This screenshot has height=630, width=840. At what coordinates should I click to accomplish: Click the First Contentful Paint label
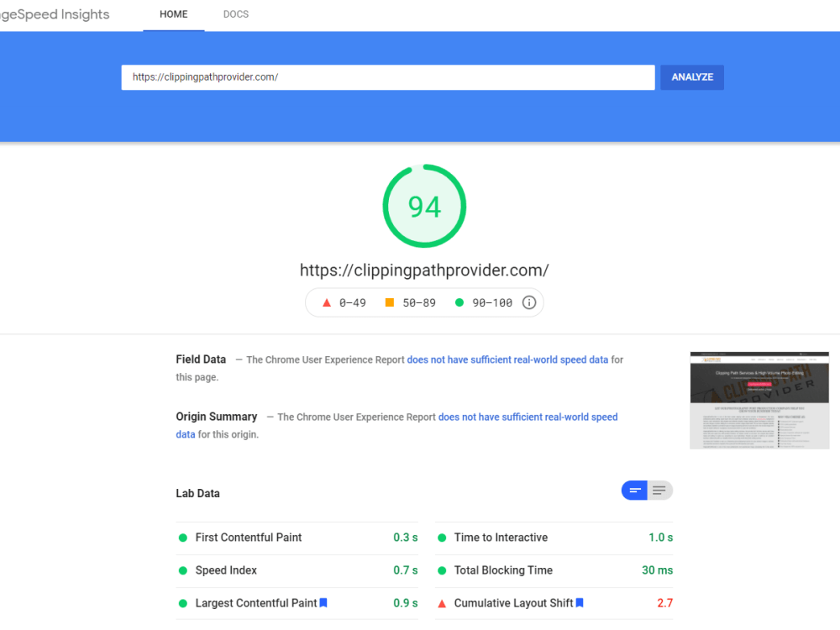click(x=249, y=538)
